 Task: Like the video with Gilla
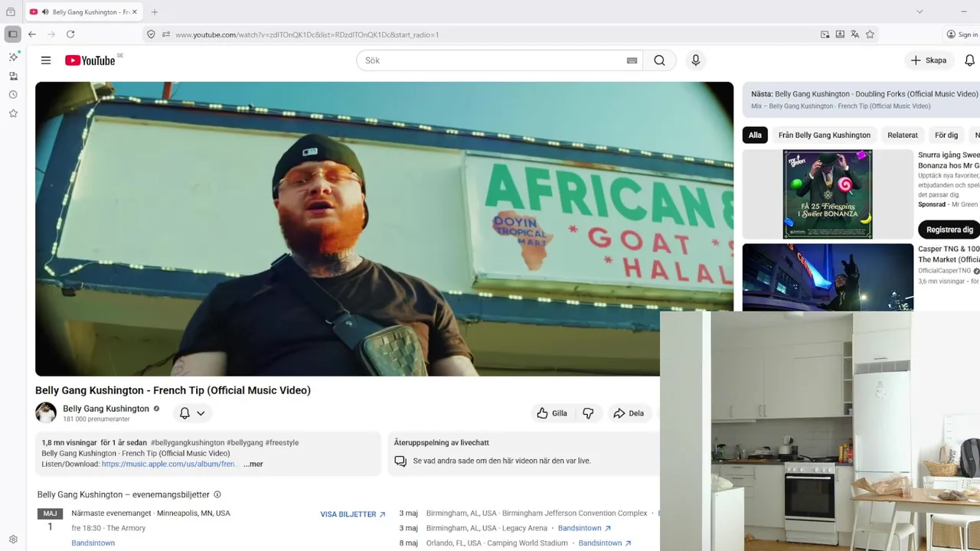point(551,413)
